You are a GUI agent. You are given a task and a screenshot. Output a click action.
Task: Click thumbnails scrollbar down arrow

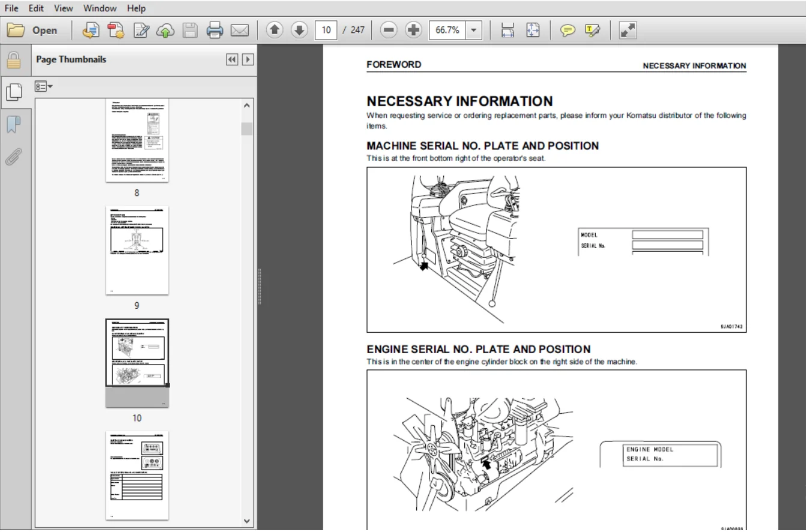(247, 521)
